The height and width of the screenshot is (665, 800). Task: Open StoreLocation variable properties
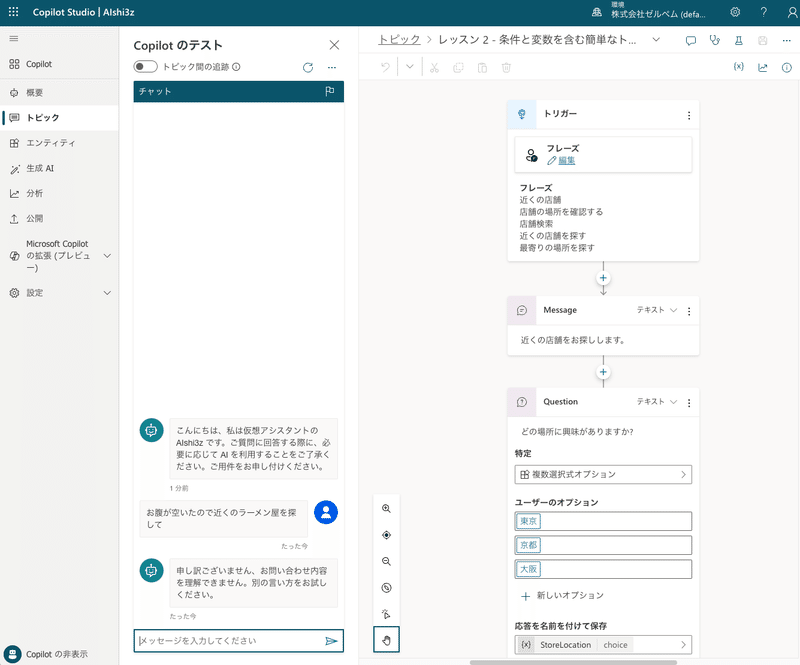pos(603,645)
